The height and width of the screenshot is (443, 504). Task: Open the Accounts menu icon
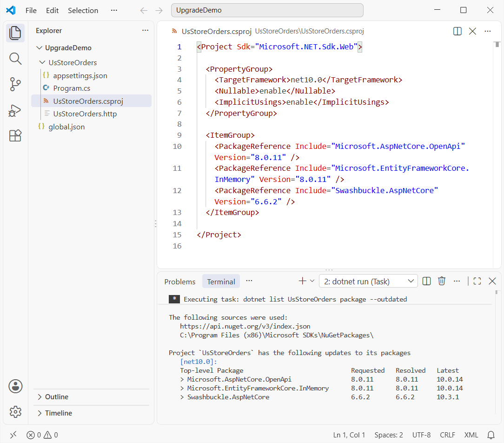15,386
